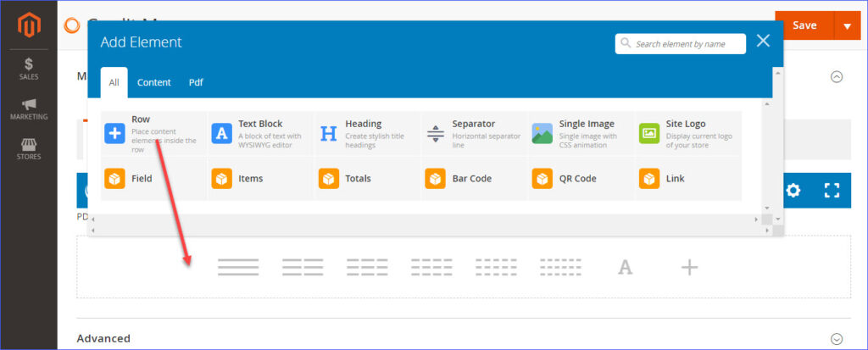The image size is (868, 350).
Task: Add a Heading element
Action: coord(367,133)
